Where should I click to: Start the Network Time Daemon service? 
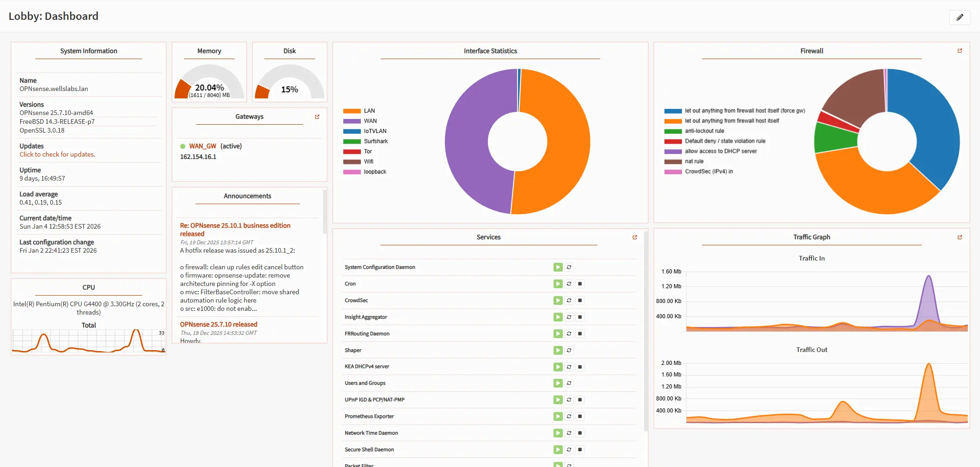[558, 433]
